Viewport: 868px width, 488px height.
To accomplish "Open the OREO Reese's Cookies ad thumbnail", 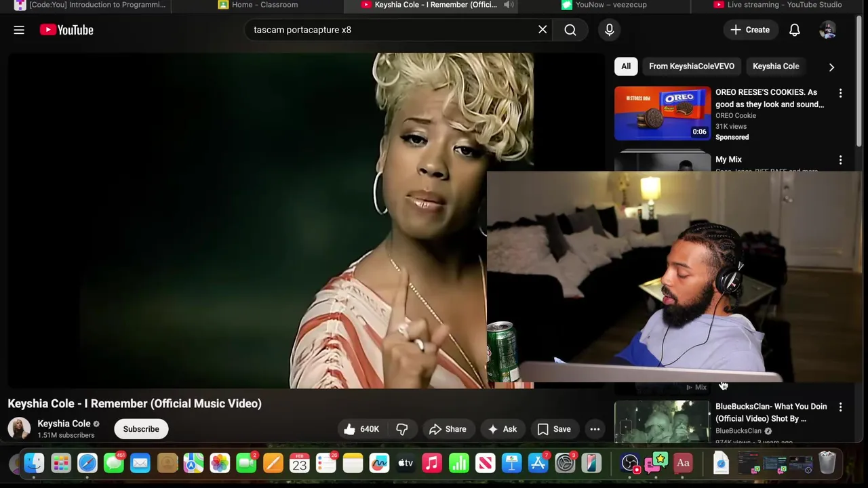I will coord(663,113).
